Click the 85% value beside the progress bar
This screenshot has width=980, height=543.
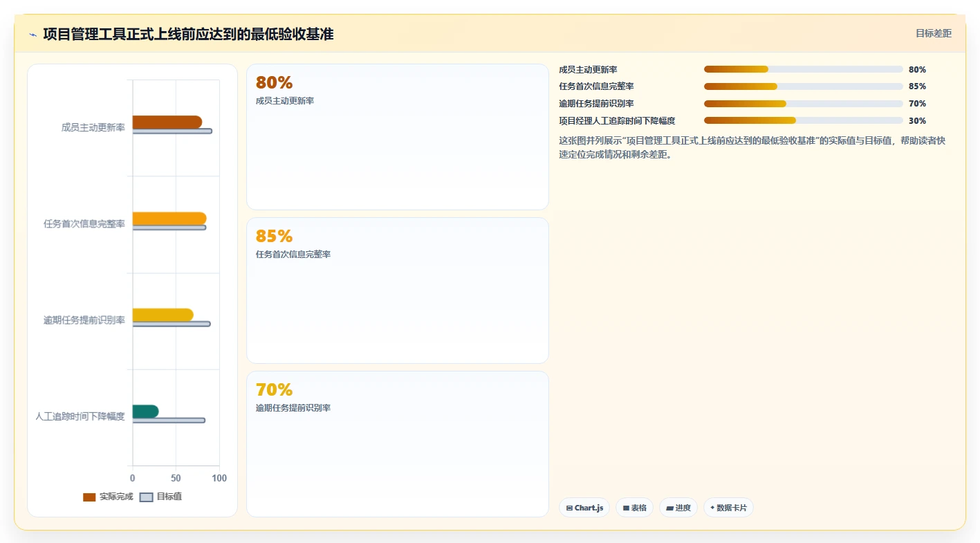tap(917, 86)
